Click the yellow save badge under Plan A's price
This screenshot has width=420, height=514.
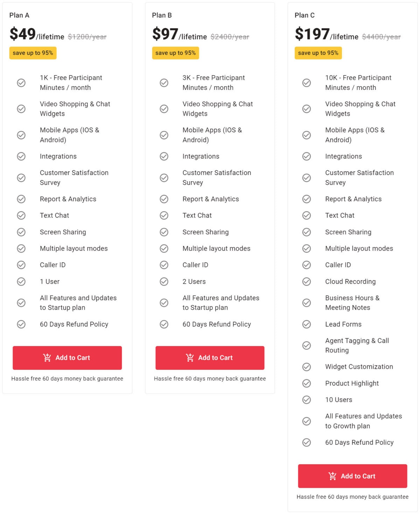pyautogui.click(x=33, y=53)
